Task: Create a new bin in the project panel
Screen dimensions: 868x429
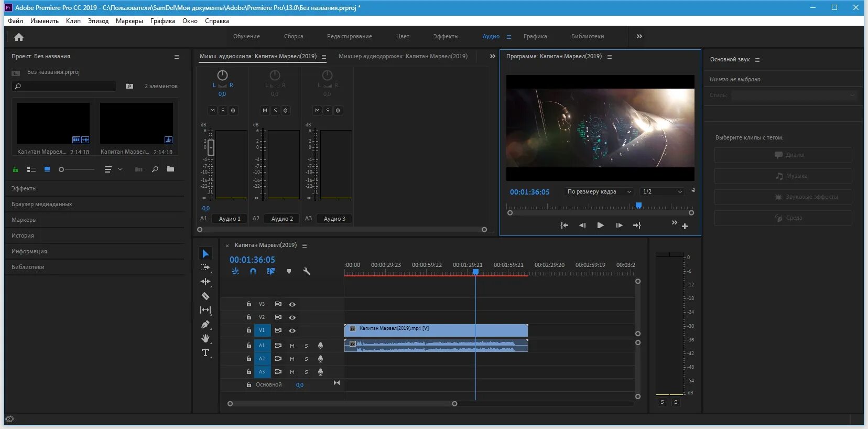Action: (x=170, y=169)
